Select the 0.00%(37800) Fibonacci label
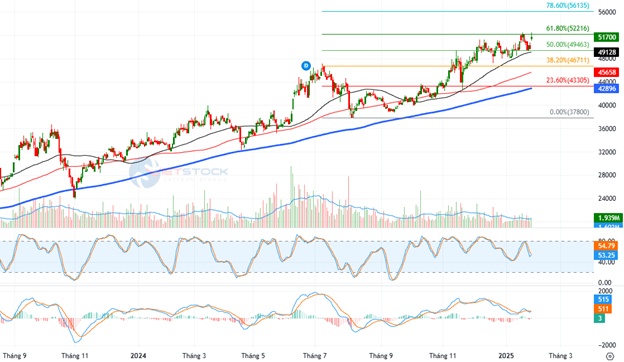Viewport: 624px width, 362px height. pyautogui.click(x=569, y=112)
